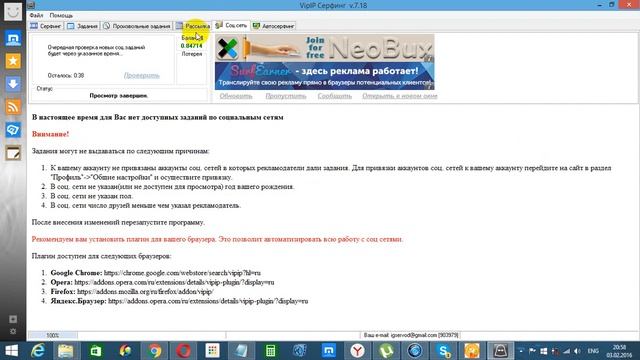640x360 pixels.
Task: Click the smiley avatar icon in sidebar
Action: 13,11
